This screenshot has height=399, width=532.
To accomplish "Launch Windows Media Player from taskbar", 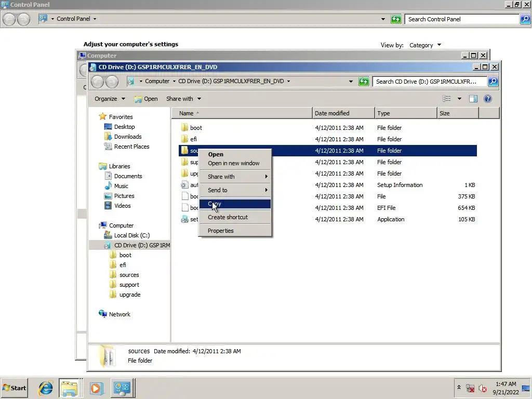I will 96,388.
